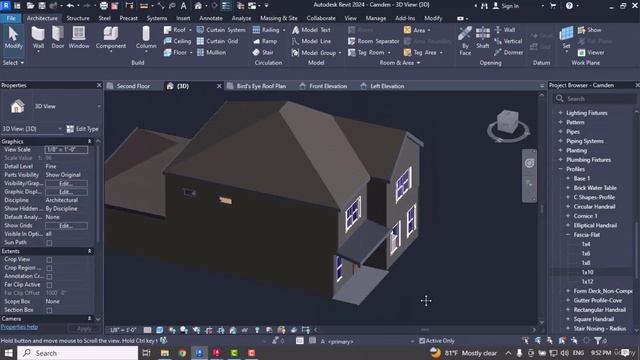This screenshot has height=360, width=640.
Task: Open the Properties help link
Action: [x=19, y=327]
